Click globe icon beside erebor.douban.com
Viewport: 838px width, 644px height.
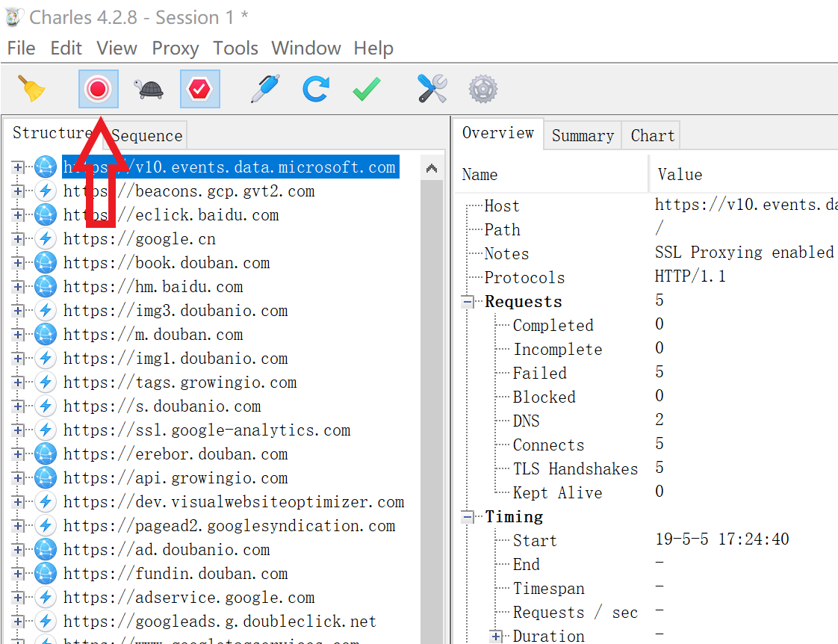[x=46, y=453]
